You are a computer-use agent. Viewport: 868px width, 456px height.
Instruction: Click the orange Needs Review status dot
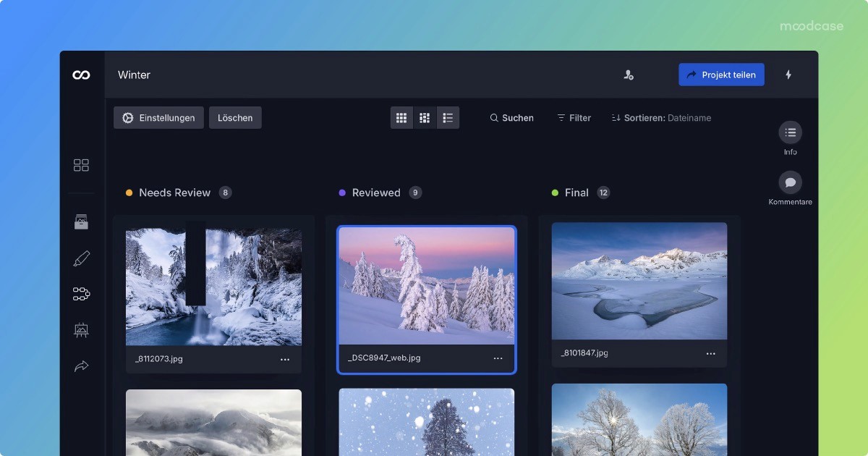(129, 193)
